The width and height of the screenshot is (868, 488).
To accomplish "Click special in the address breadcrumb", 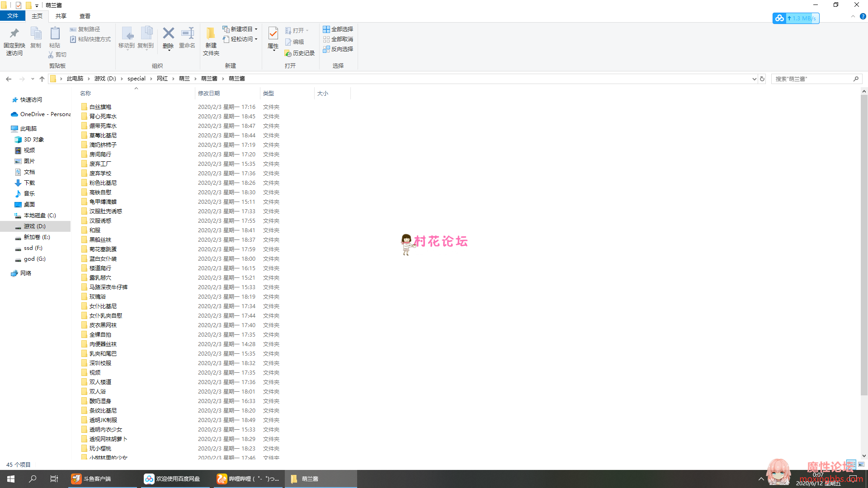I will coord(137,79).
